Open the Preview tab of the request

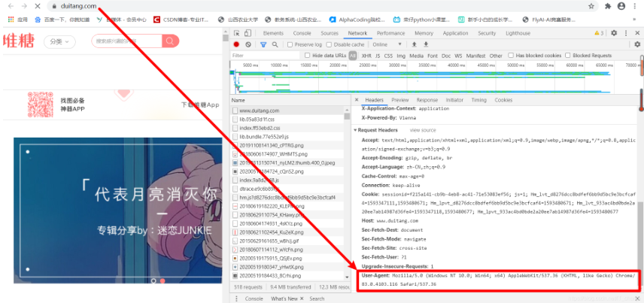400,100
